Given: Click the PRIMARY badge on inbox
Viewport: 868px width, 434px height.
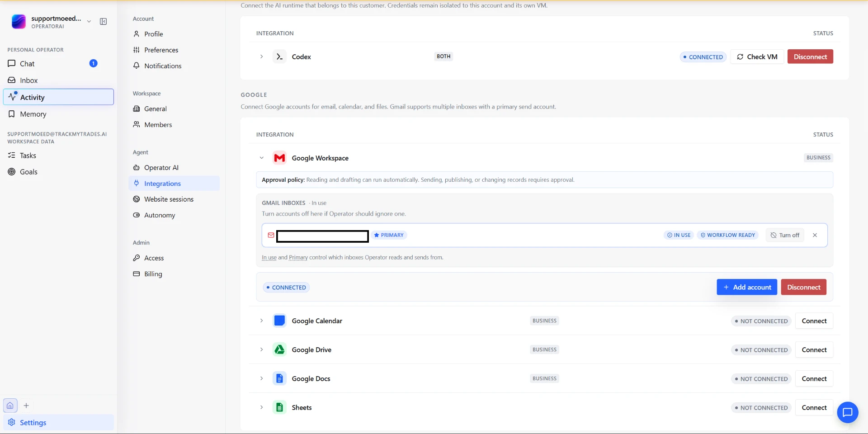Looking at the screenshot, I should pos(389,235).
